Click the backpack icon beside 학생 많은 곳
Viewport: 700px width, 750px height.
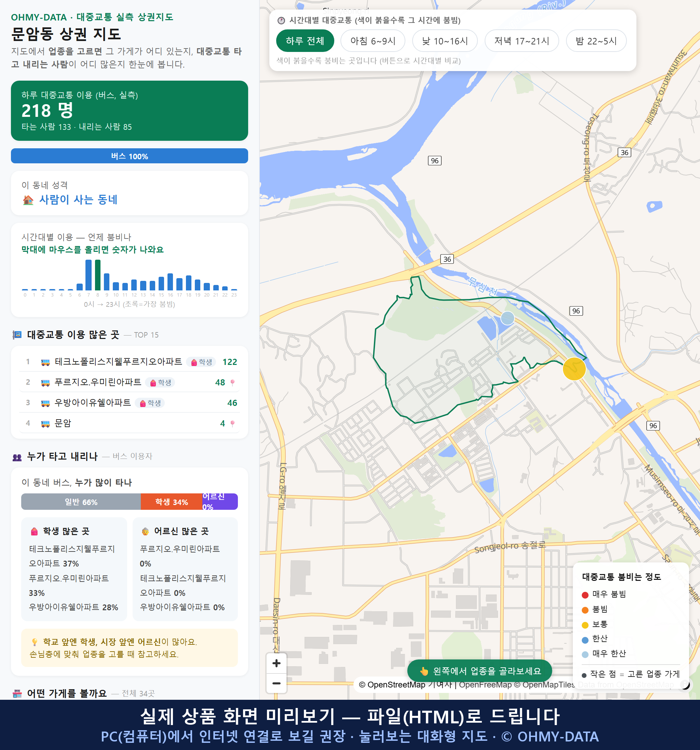tap(34, 531)
